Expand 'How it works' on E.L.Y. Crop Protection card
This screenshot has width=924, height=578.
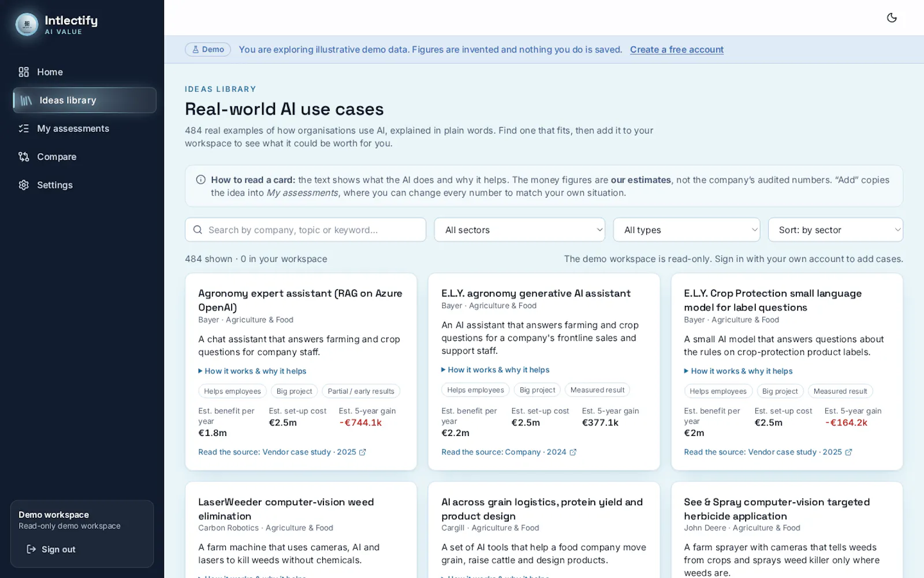[739, 372]
